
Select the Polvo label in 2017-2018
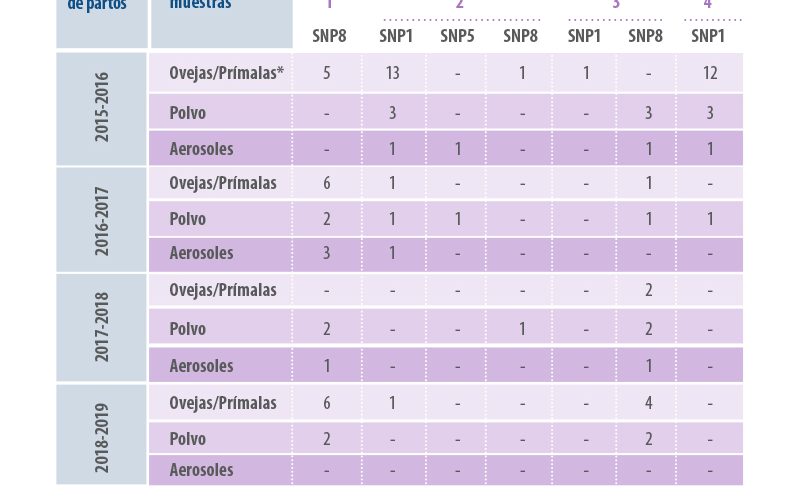coord(187,329)
